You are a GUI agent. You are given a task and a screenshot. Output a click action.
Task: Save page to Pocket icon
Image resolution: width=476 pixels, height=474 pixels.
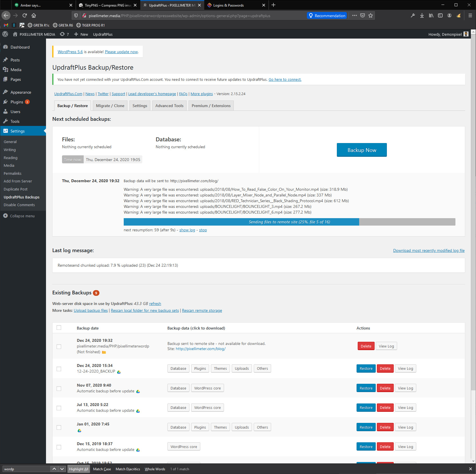(363, 15)
